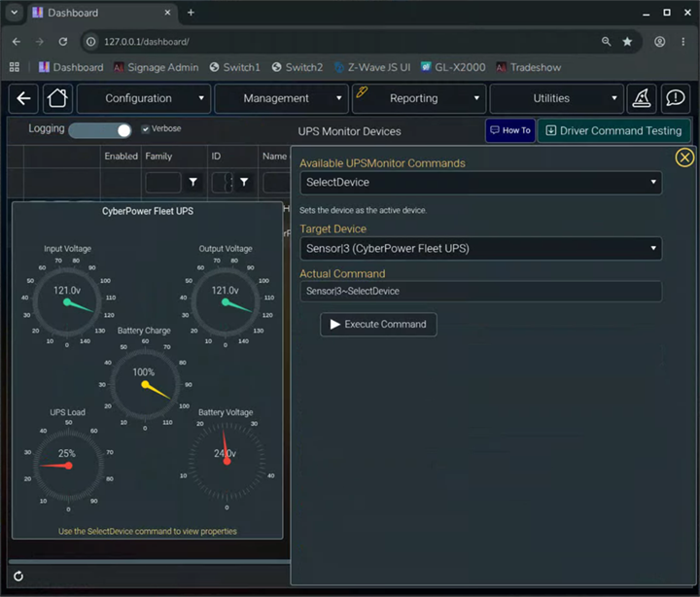
Task: Click the site info icon in address bar
Action: point(90,42)
